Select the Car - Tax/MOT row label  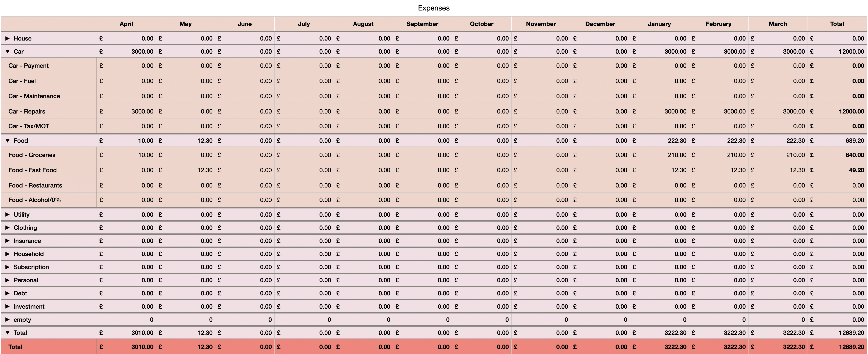click(29, 126)
